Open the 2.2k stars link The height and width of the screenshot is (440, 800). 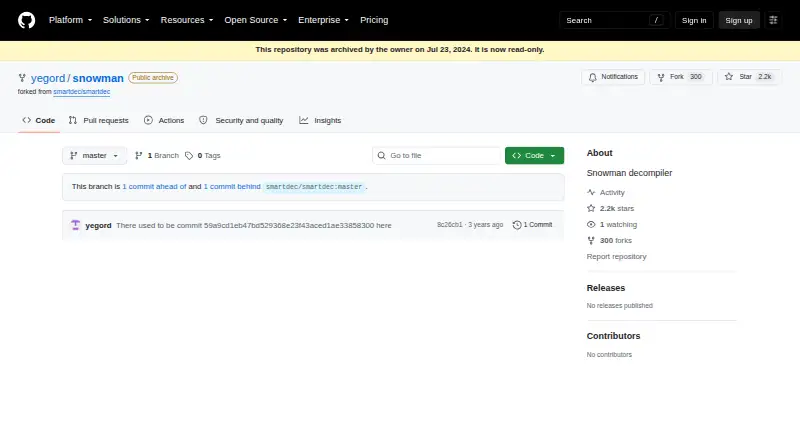point(610,208)
